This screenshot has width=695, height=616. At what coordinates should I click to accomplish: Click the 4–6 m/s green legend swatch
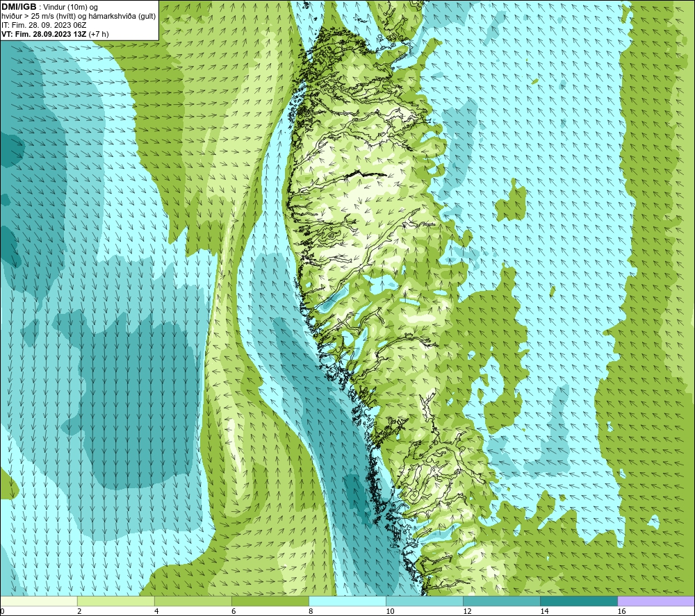(193, 601)
